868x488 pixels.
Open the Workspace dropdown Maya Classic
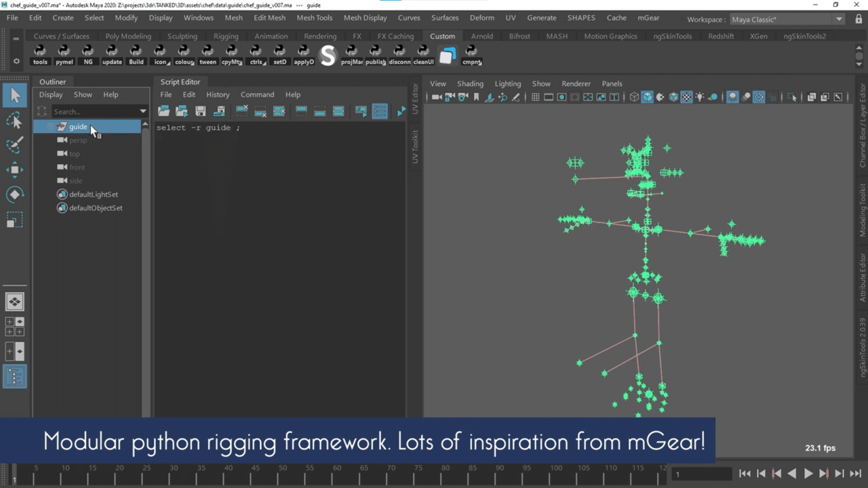pos(787,20)
